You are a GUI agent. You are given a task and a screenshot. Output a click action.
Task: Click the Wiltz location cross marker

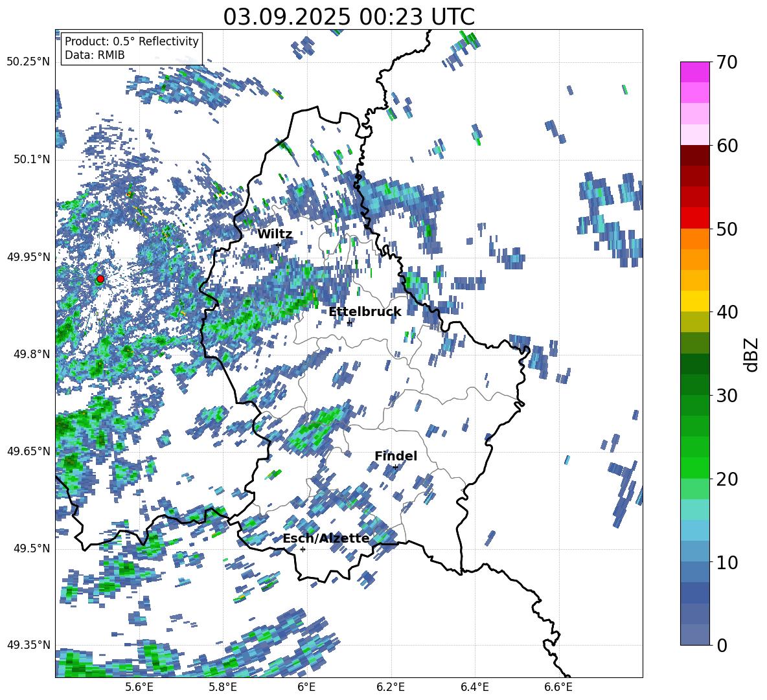[x=279, y=245]
